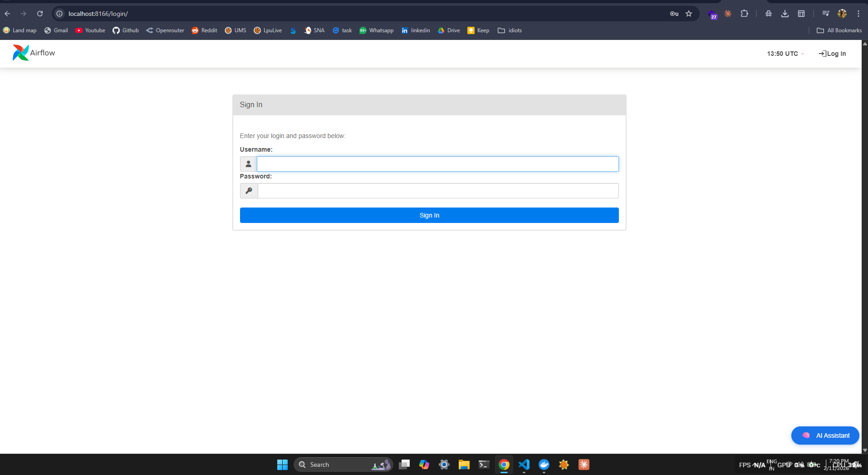Click the Log In link in navbar
This screenshot has width=868, height=475.
point(832,54)
